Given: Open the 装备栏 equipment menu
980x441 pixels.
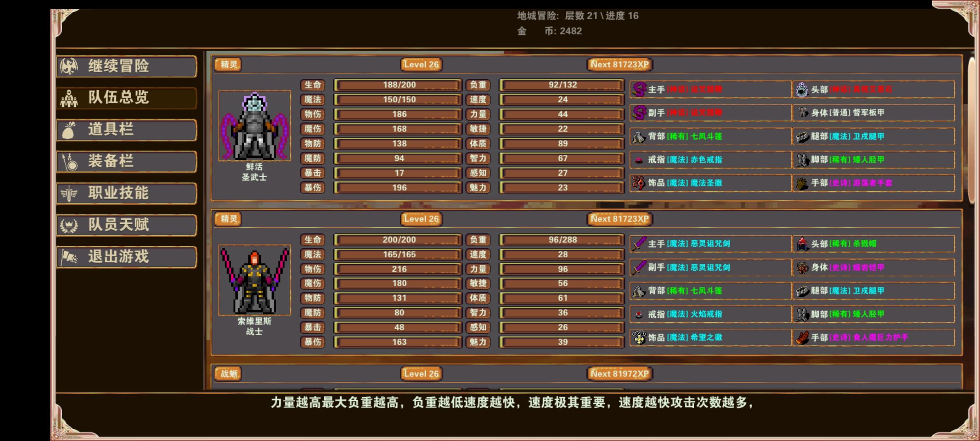Looking at the screenshot, I should [x=127, y=162].
